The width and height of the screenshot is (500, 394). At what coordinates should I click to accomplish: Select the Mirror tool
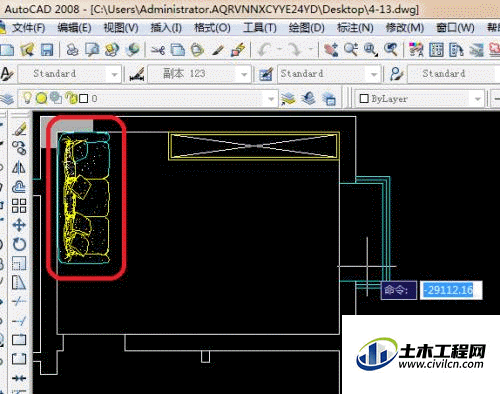[19, 167]
